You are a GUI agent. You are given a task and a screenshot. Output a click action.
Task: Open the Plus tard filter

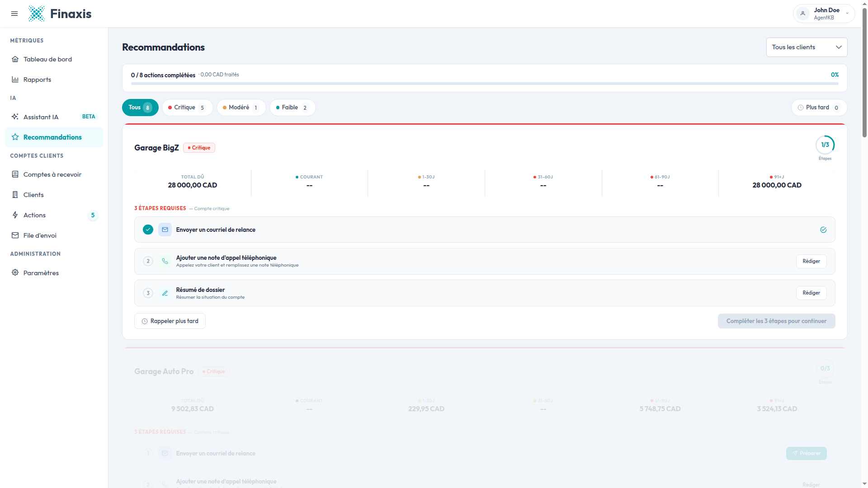(x=819, y=108)
